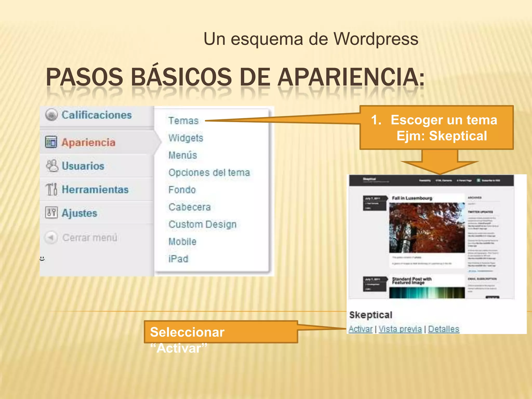Collapse sidebar with Cerrar menú
532x399 pixels.
[90, 237]
